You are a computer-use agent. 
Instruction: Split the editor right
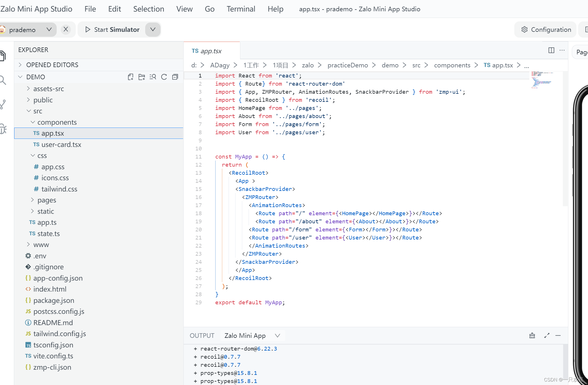[551, 50]
